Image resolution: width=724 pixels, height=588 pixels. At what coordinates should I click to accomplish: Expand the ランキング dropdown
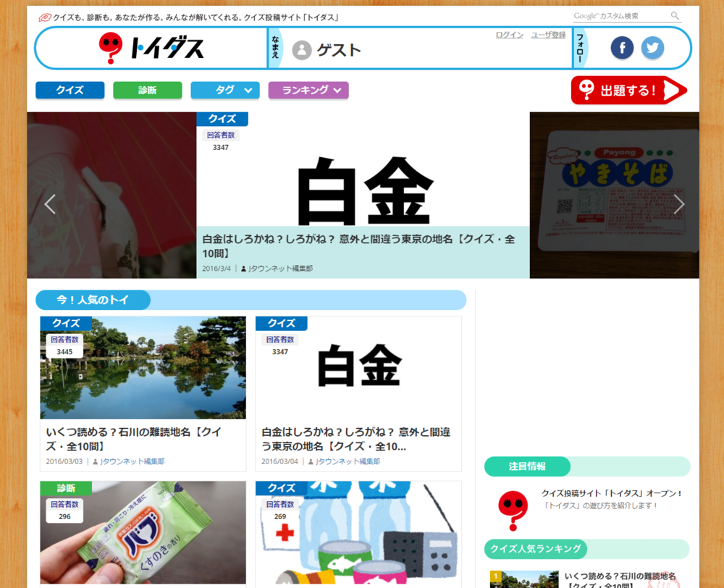coord(308,90)
